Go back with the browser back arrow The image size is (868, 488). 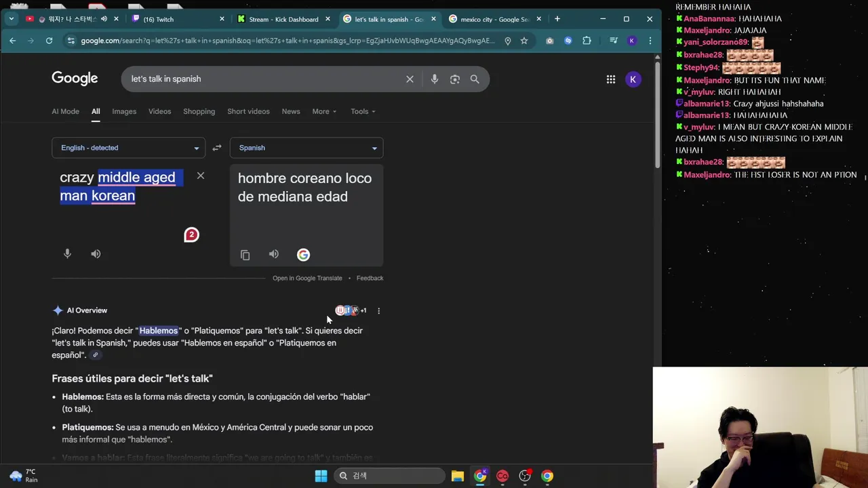pos(12,41)
